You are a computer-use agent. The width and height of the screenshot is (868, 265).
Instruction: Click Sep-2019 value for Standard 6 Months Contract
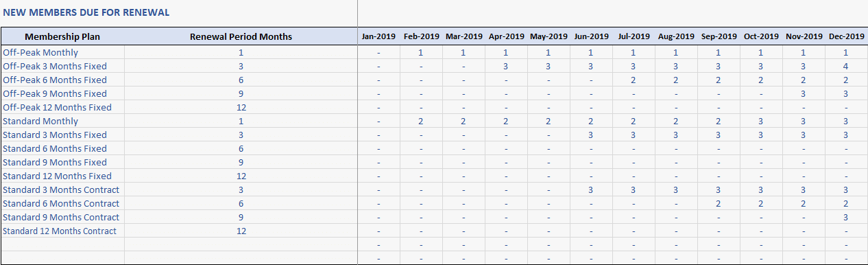coord(719,203)
